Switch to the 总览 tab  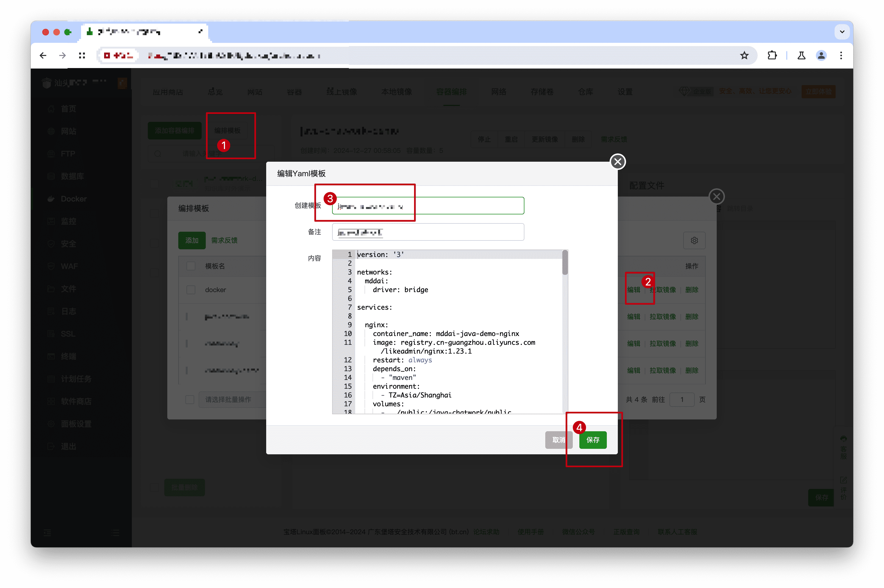click(x=215, y=92)
